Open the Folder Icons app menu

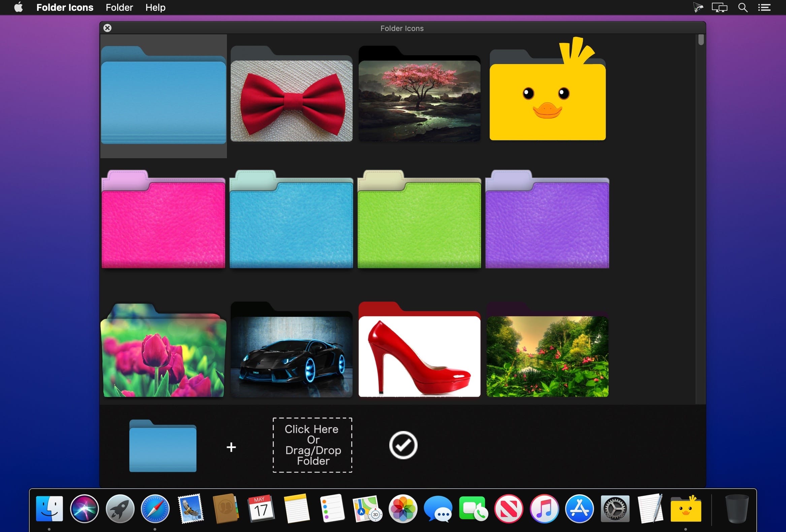[x=65, y=7]
